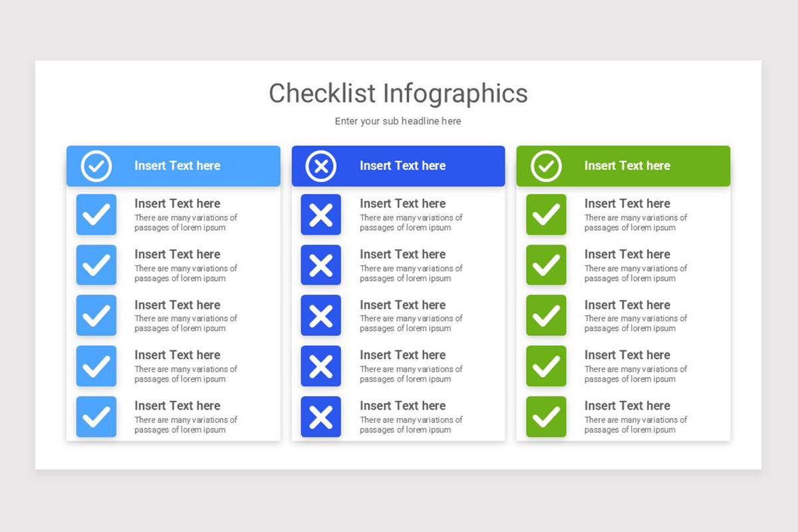Click "Insert Text here" in the green header
The image size is (798, 532).
[627, 166]
